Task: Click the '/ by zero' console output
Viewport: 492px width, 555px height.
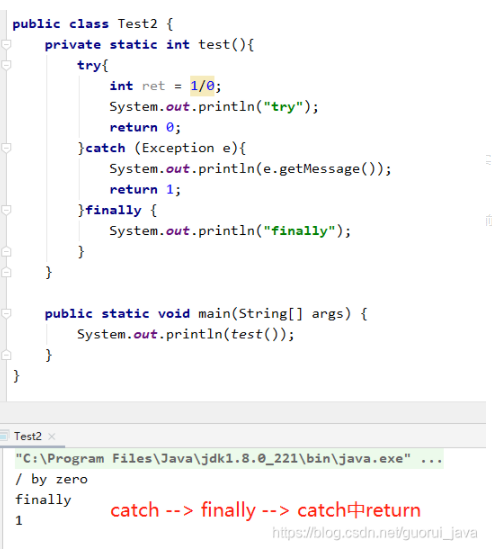Action: coord(51,479)
